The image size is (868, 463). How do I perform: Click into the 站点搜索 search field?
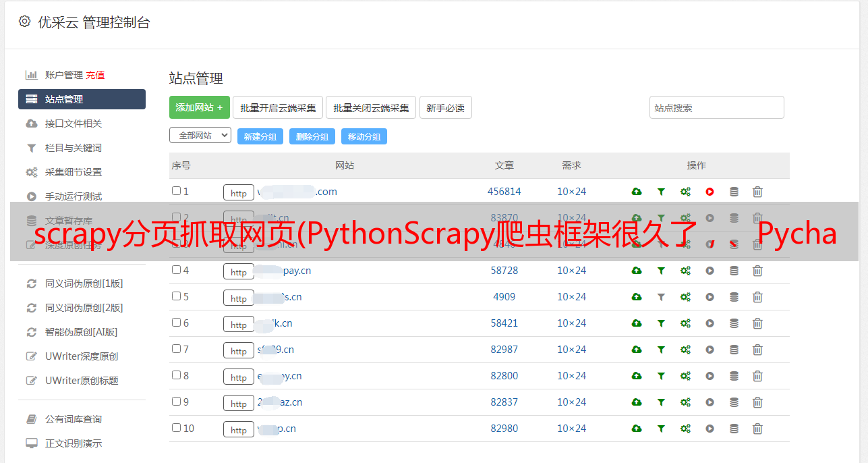click(x=717, y=107)
